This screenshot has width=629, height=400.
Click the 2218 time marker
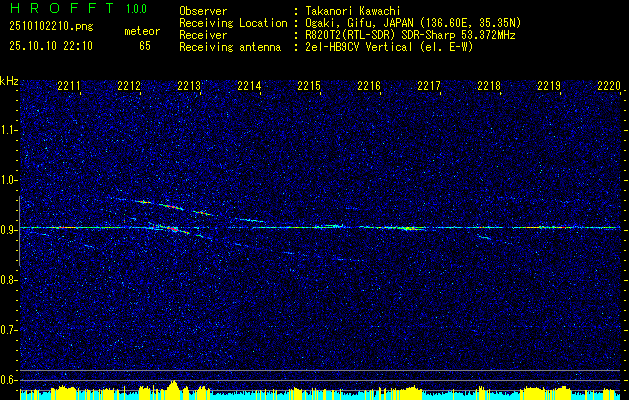pyautogui.click(x=489, y=86)
